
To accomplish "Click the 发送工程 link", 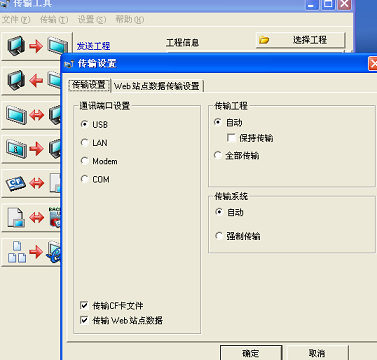I will pyautogui.click(x=93, y=46).
